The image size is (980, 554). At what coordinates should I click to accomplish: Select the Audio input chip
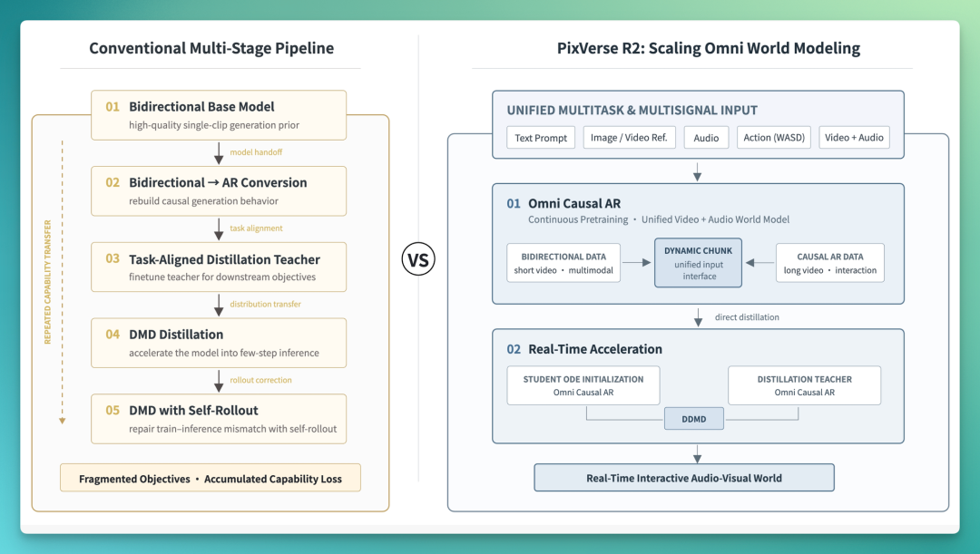706,138
